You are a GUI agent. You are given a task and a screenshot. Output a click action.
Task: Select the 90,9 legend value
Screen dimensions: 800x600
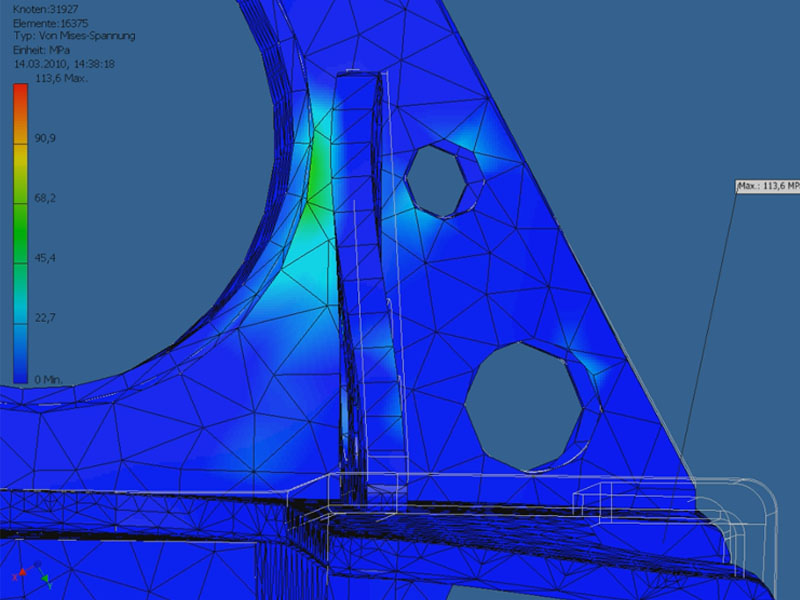click(45, 138)
